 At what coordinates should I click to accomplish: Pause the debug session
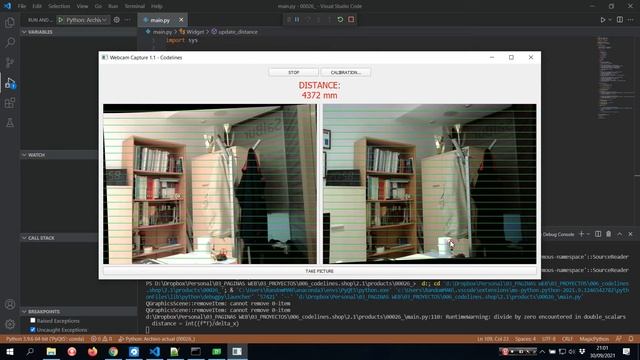(297, 20)
